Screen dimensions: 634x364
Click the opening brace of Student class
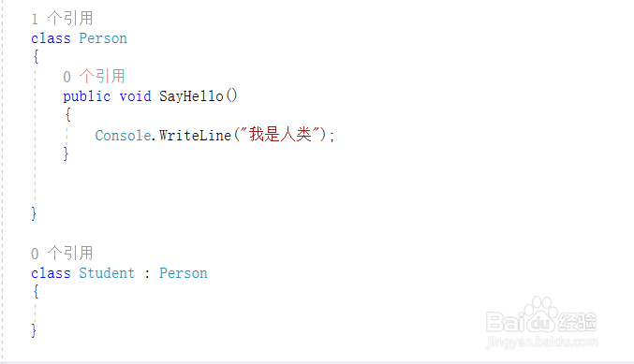pos(36,291)
